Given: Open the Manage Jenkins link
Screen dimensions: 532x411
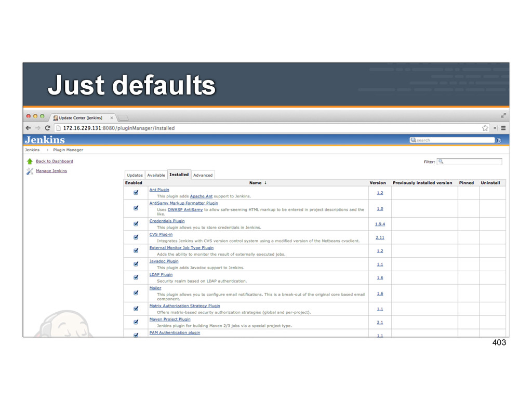Looking at the screenshot, I should point(51,171).
